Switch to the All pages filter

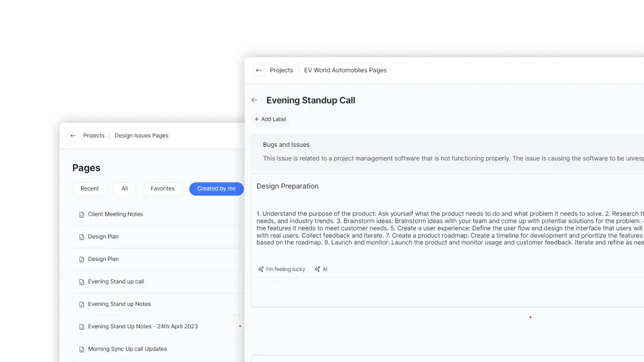coord(124,189)
